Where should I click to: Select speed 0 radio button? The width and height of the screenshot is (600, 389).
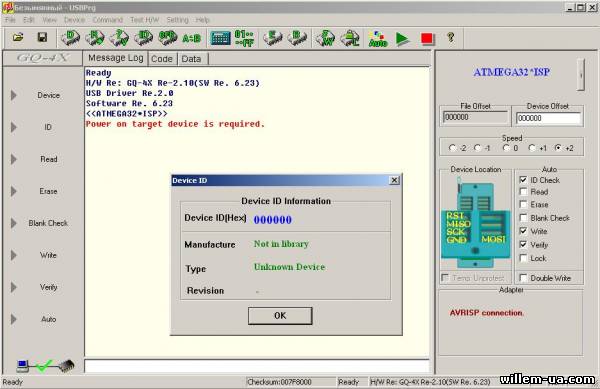tap(506, 148)
